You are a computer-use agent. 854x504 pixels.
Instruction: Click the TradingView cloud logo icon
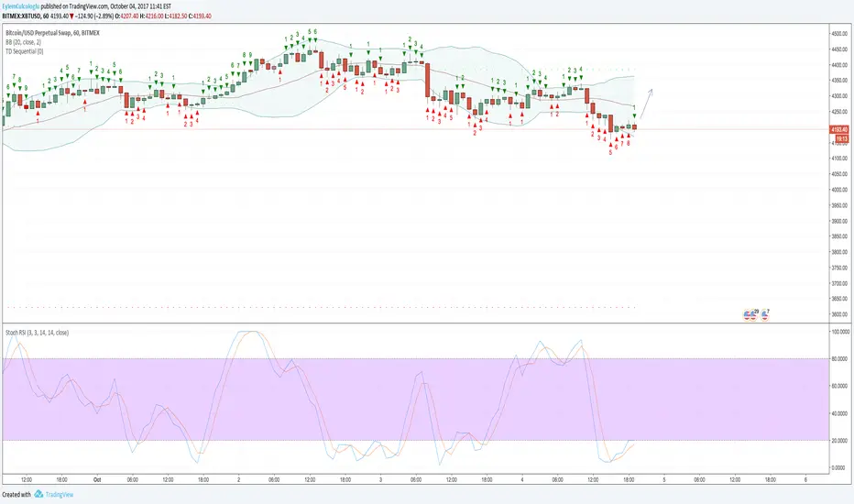[38, 494]
